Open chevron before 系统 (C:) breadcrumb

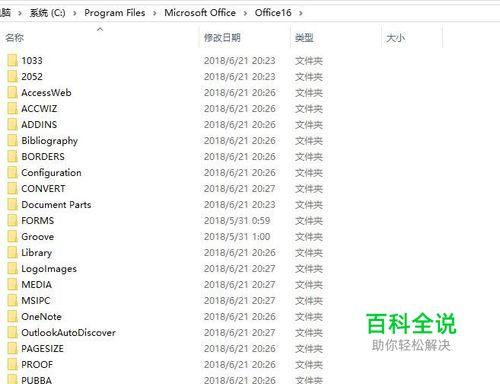[20, 13]
